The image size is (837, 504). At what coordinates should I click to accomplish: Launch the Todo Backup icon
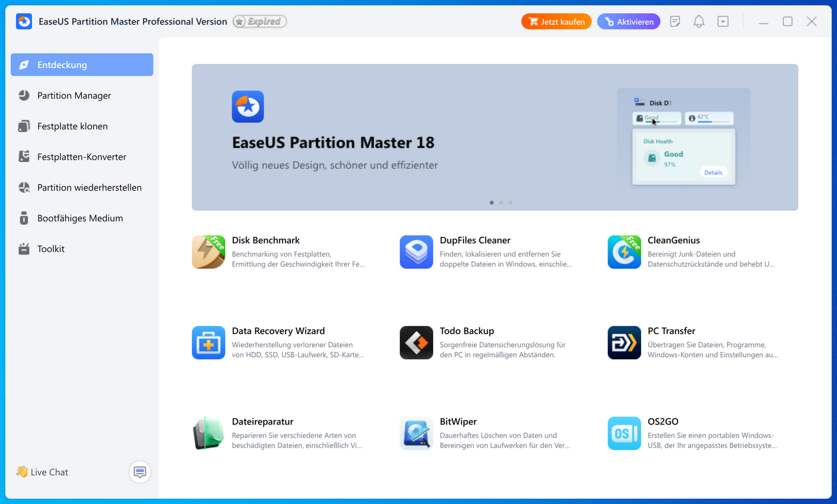(x=416, y=342)
